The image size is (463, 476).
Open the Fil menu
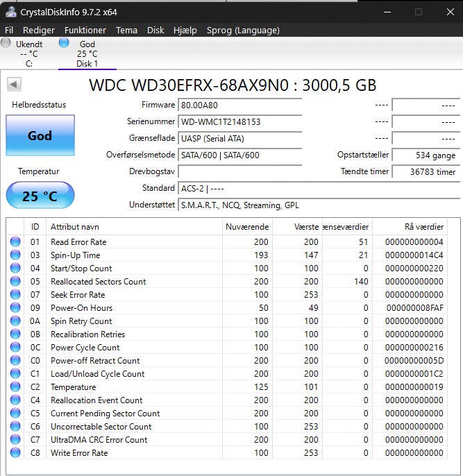click(9, 31)
